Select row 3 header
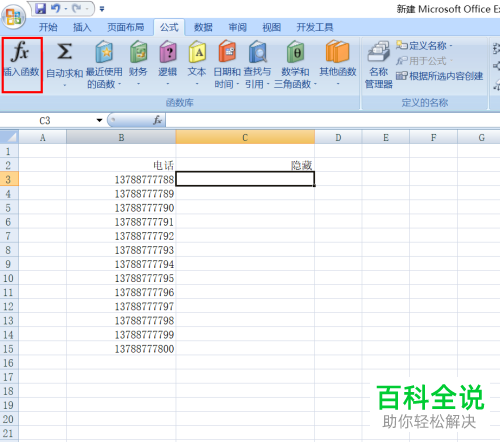This screenshot has width=500, height=442. [9, 179]
